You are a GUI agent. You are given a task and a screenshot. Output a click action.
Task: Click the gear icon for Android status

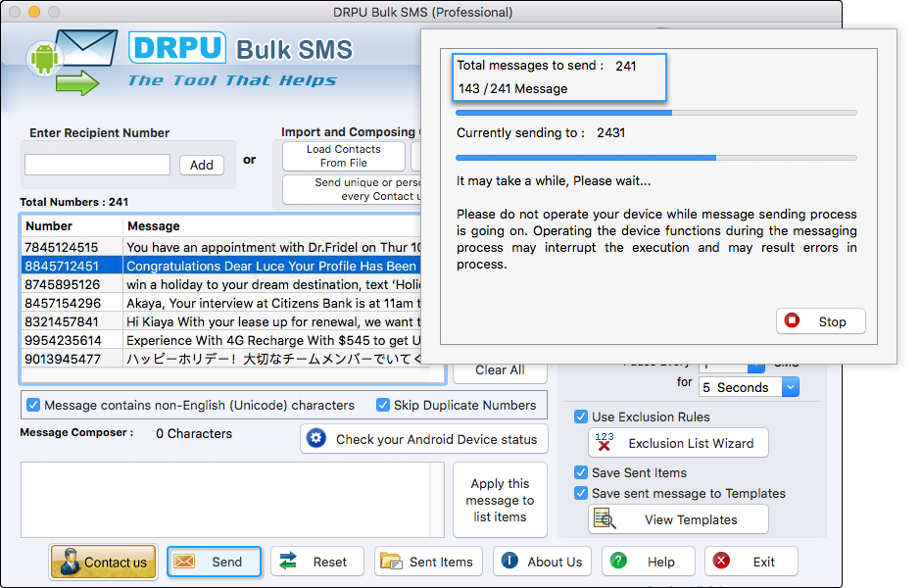point(316,438)
